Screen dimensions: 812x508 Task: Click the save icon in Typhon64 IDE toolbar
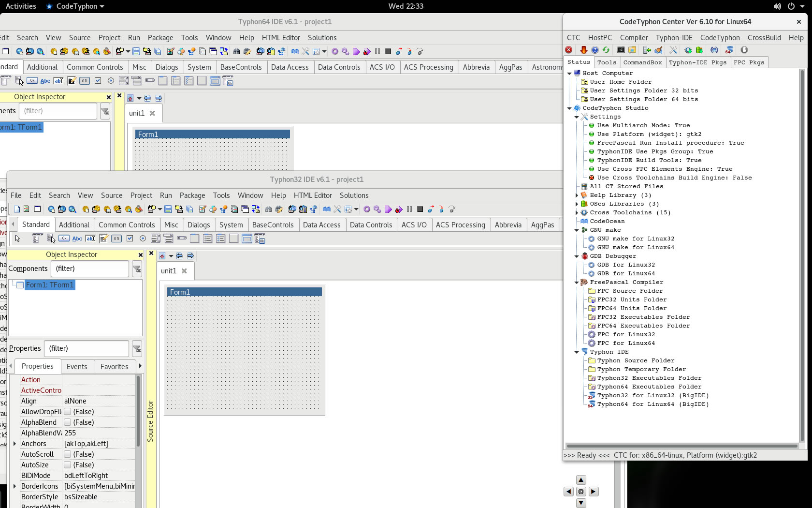point(136,52)
